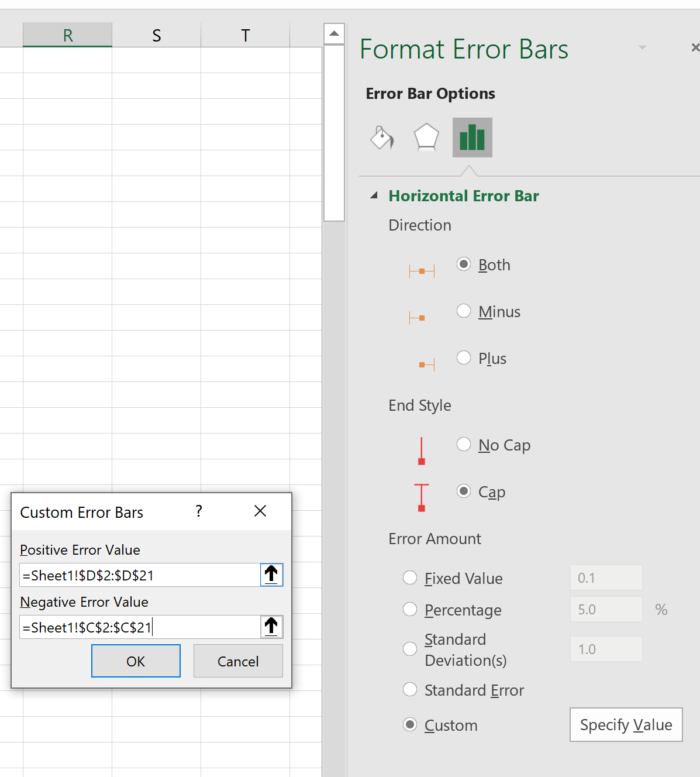Screen dimensions: 700x777
Task: Select column R header
Action: pos(67,35)
